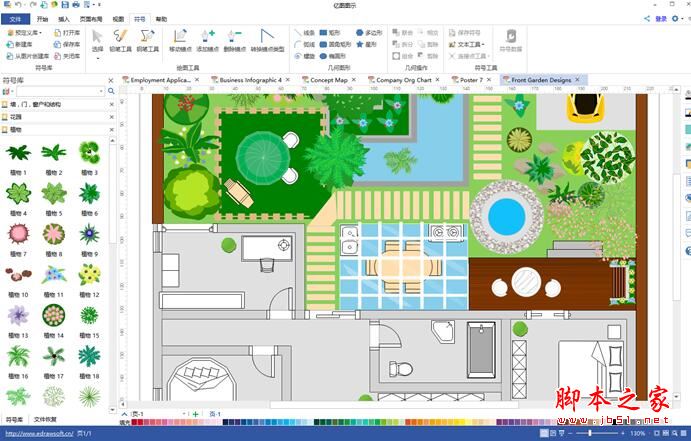
Task: Activate the 铅笔工具 pencil tool
Action: coord(121,41)
